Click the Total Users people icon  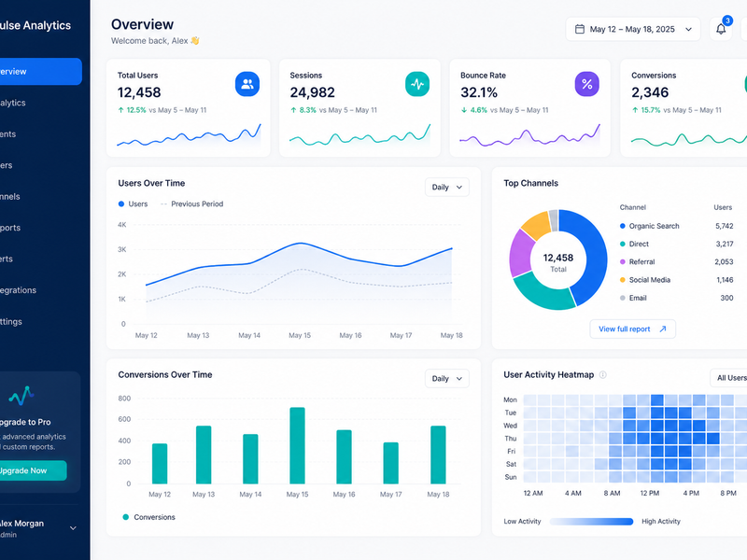click(247, 84)
